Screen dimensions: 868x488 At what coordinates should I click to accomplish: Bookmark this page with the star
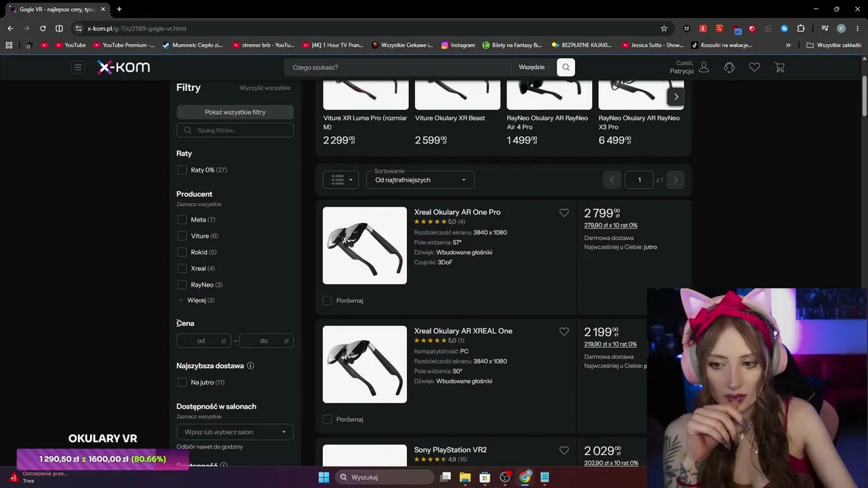[664, 28]
